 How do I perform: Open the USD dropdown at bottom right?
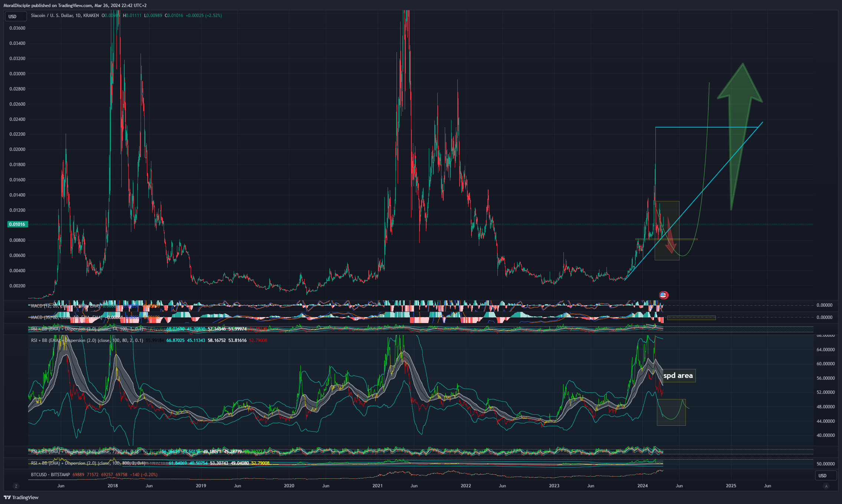(826, 475)
